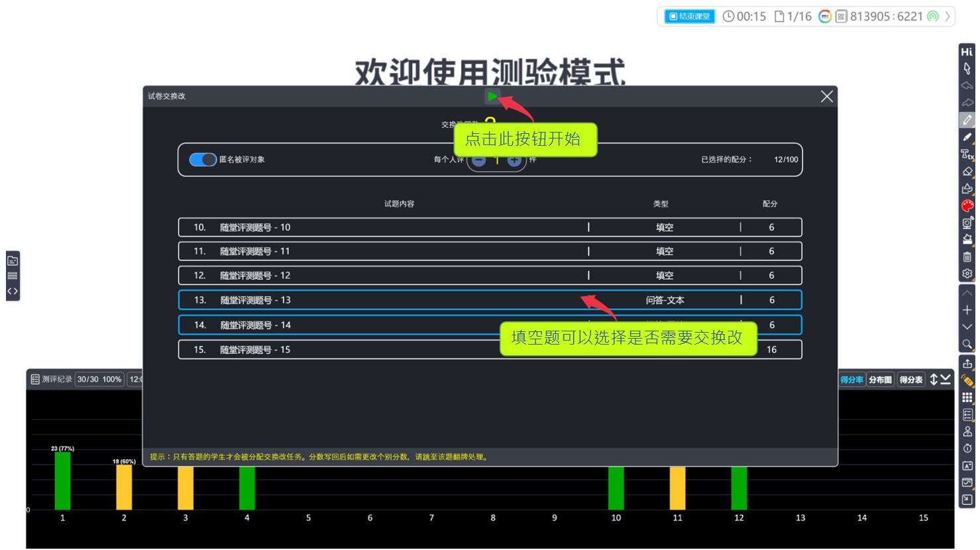980x550 pixels.
Task: Select the eraser tool
Action: [x=967, y=172]
